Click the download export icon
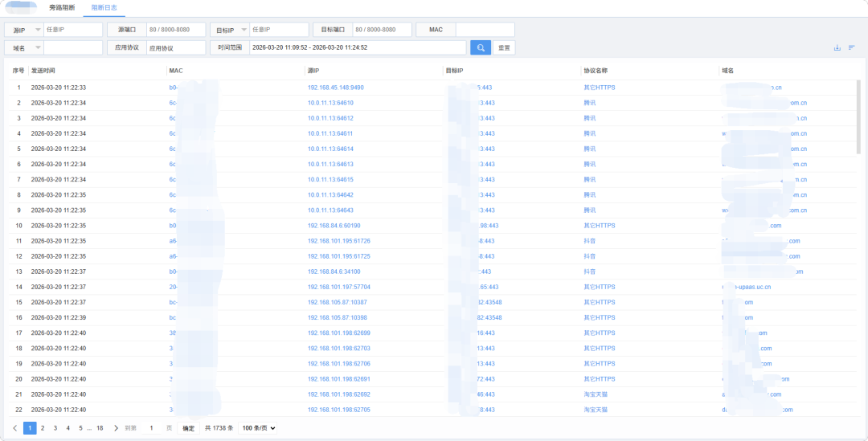868x441 pixels. [x=837, y=47]
